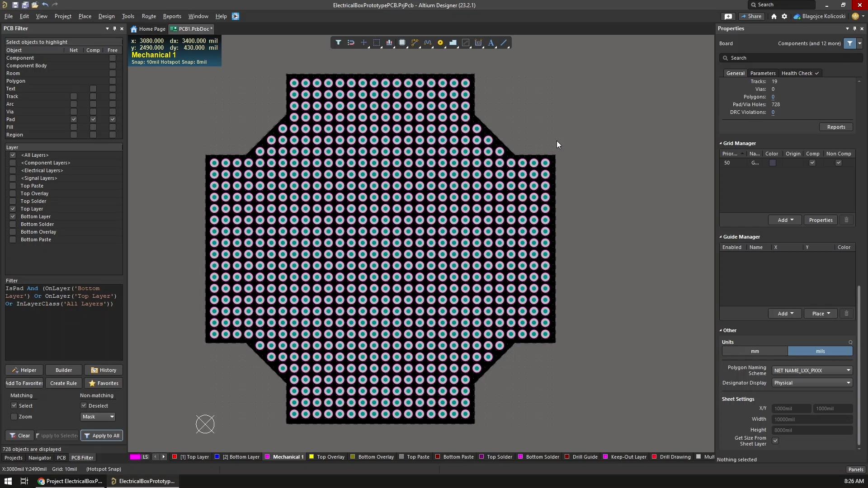Click the magenta current layer color swatch
The width and height of the screenshot is (868, 488).
[135, 457]
